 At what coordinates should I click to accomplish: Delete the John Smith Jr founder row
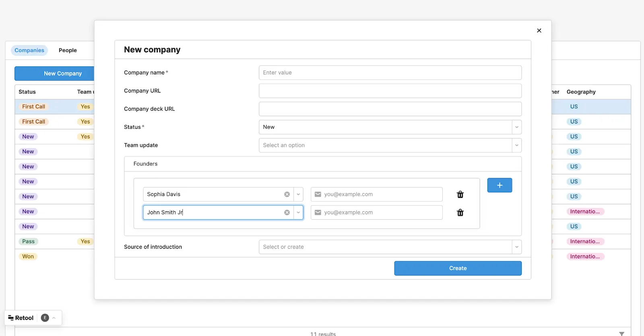tap(460, 212)
